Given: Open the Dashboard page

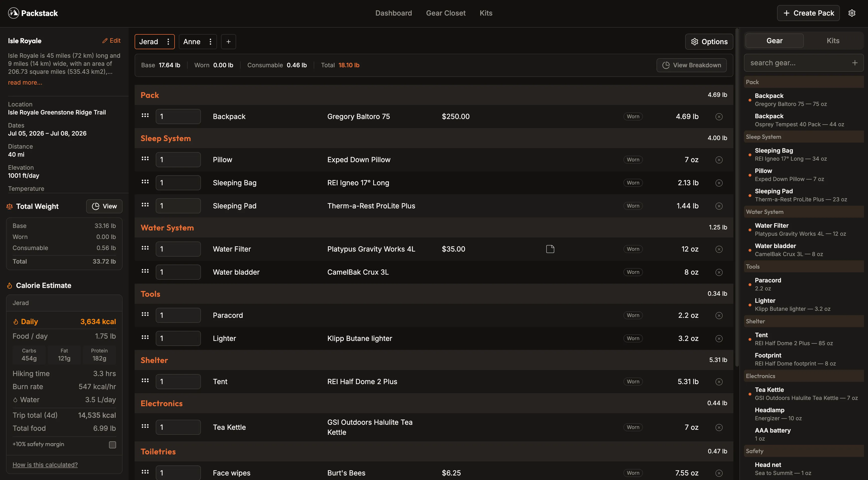Looking at the screenshot, I should tap(394, 13).
